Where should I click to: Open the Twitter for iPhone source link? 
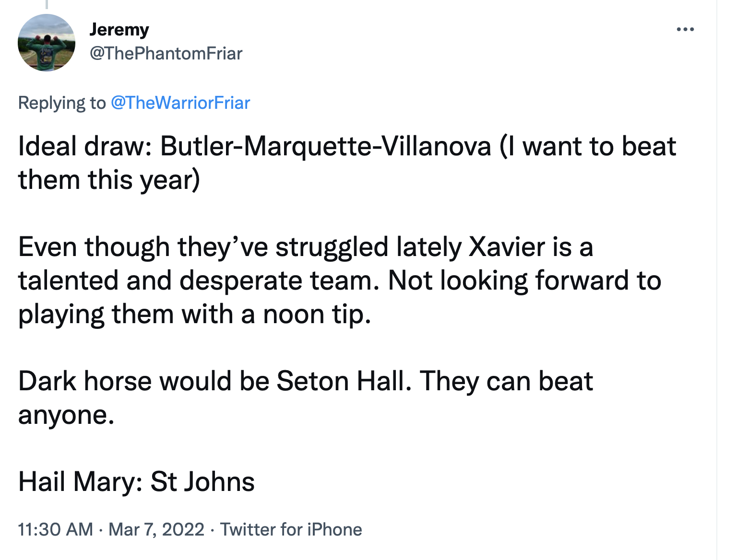point(291,530)
